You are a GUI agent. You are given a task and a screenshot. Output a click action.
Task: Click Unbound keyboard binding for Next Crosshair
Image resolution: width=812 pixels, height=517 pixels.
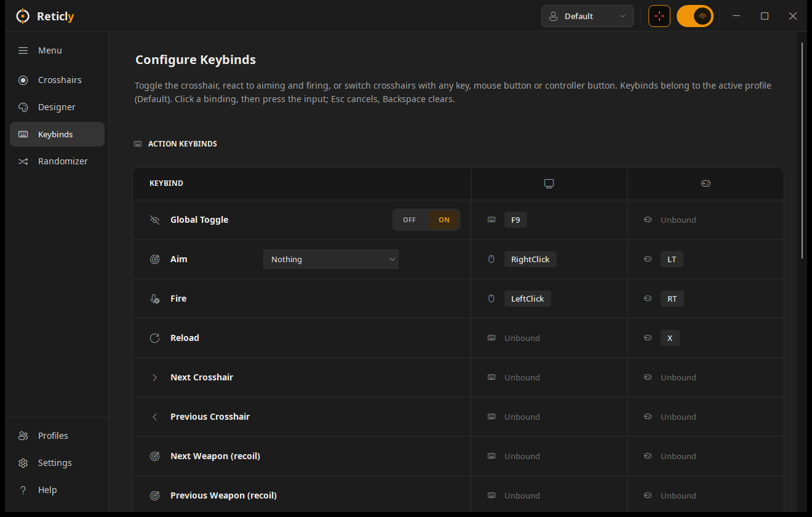(x=522, y=377)
